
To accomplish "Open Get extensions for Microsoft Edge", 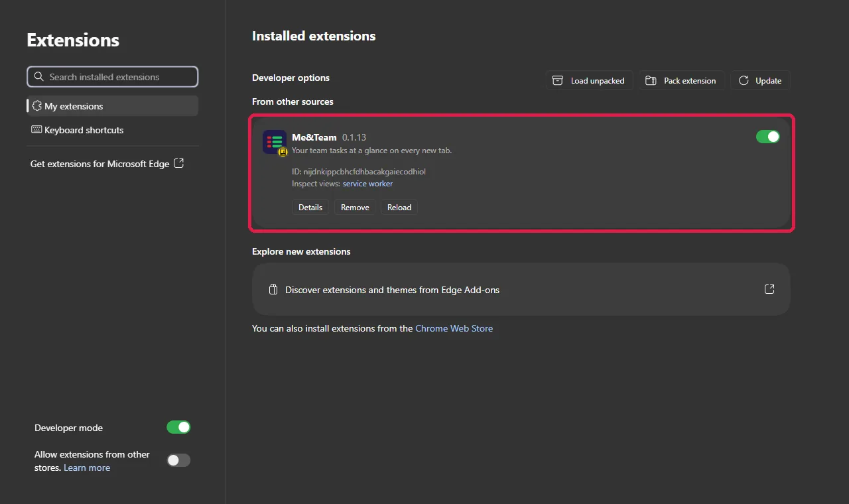I will pos(107,164).
